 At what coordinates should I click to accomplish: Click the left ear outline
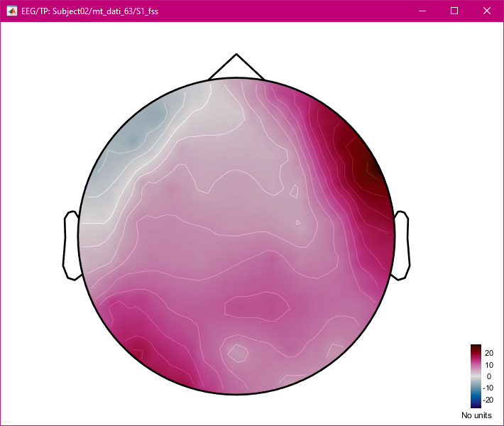72,246
